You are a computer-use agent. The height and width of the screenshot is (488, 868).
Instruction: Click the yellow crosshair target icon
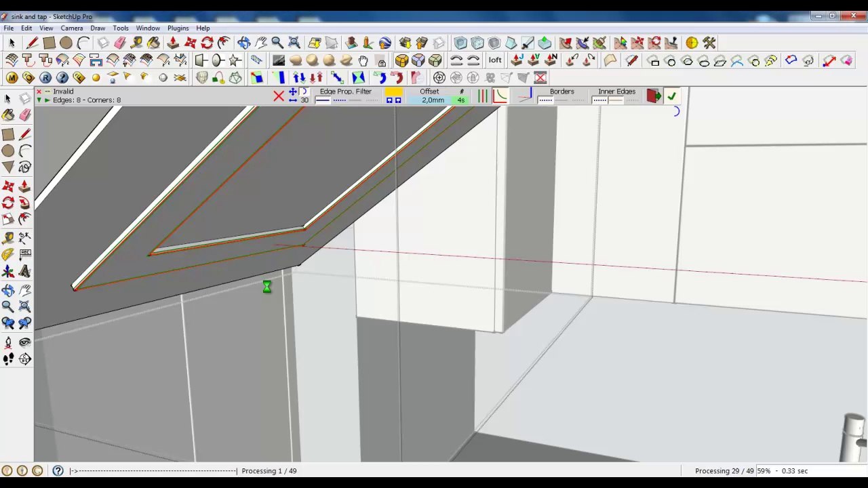692,43
